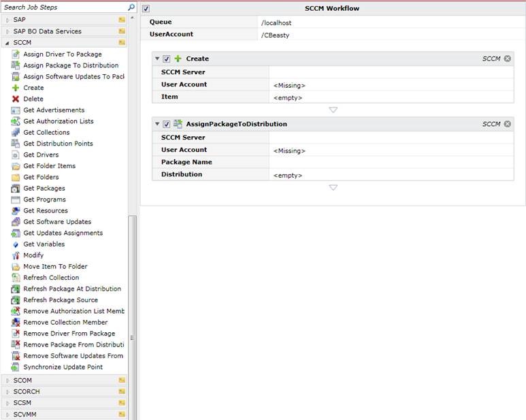Image resolution: width=526 pixels, height=420 pixels.
Task: Click the folder icon beside SCOM
Action: pos(122,380)
